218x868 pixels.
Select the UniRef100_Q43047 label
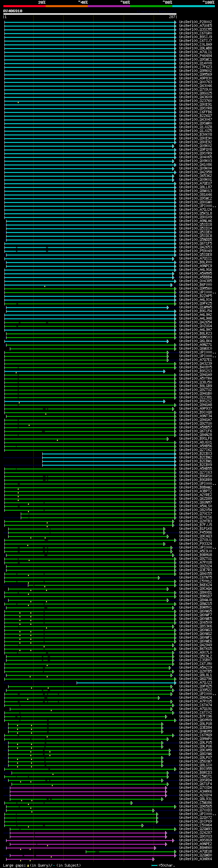(196, 120)
